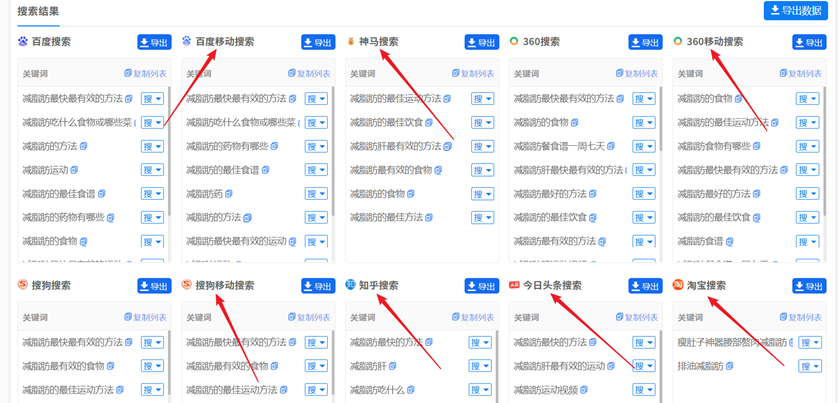Viewport: 839px width, 403px height.
Task: Export 今日头条搜索 results with 导出 button
Action: click(x=645, y=286)
